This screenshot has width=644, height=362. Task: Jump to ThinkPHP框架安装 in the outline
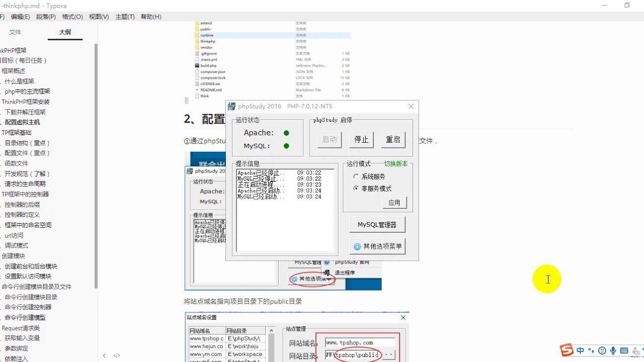(26, 102)
